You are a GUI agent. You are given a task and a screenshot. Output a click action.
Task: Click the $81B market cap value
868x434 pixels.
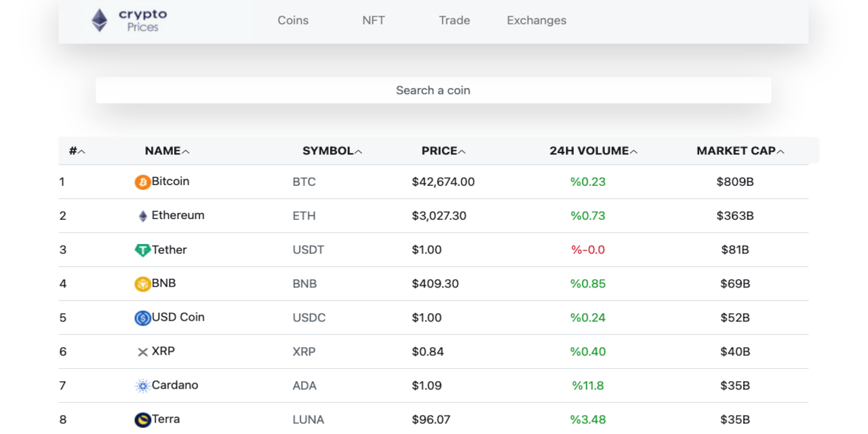pyautogui.click(x=735, y=250)
